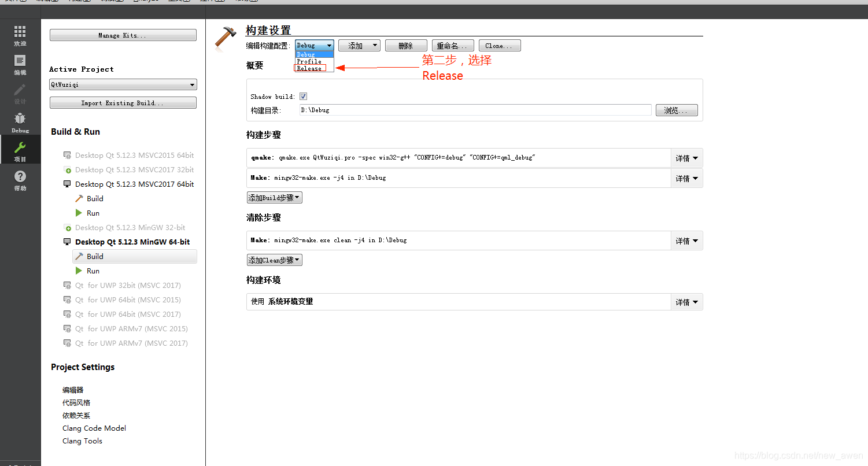Choose Profile in the configuration list

tap(315, 61)
